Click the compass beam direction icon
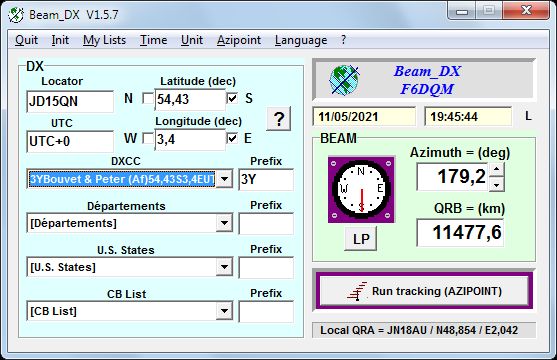This screenshot has height=360, width=557. 361,189
